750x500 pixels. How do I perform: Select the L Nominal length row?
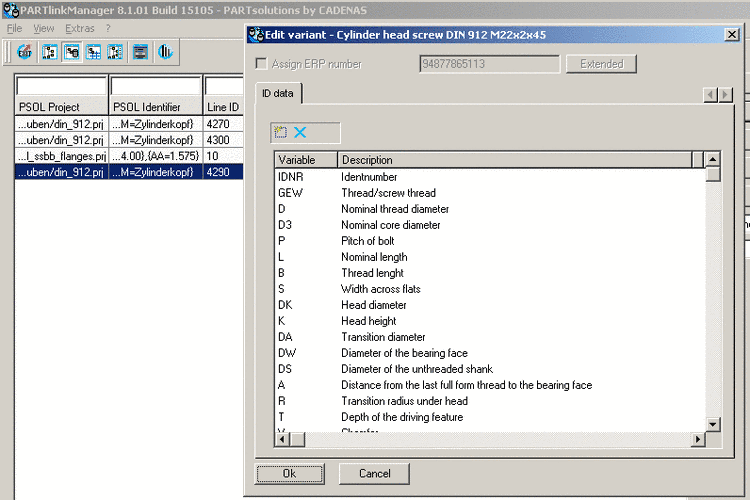point(490,257)
